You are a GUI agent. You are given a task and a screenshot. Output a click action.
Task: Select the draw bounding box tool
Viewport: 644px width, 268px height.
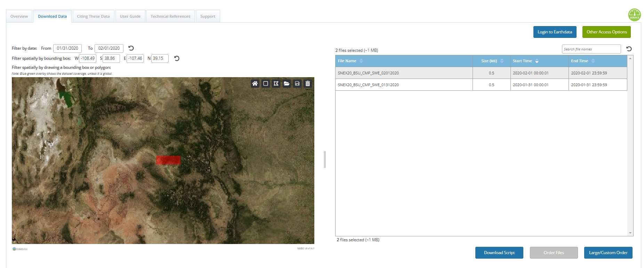(x=266, y=83)
